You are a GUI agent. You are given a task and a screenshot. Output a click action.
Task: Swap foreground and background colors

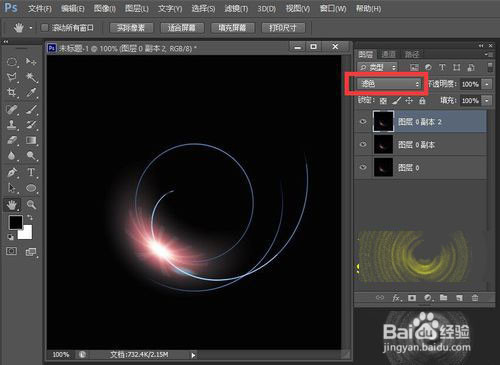pyautogui.click(x=30, y=218)
